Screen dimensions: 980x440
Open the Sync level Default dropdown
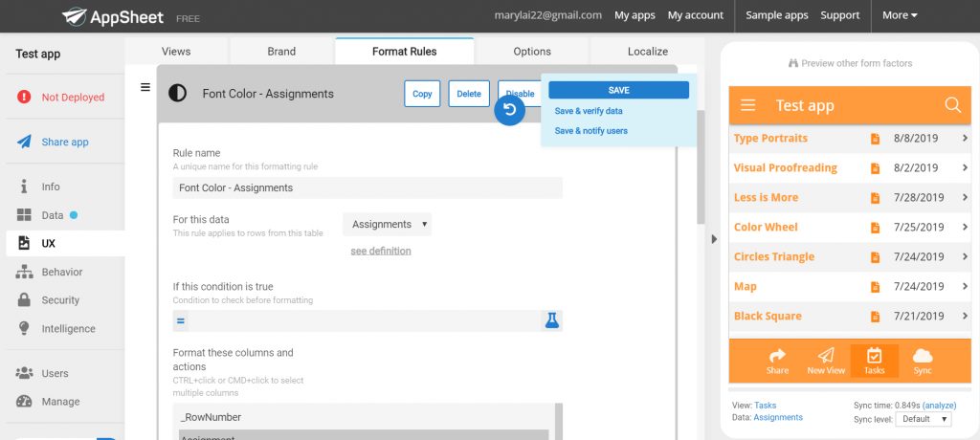[x=924, y=419]
